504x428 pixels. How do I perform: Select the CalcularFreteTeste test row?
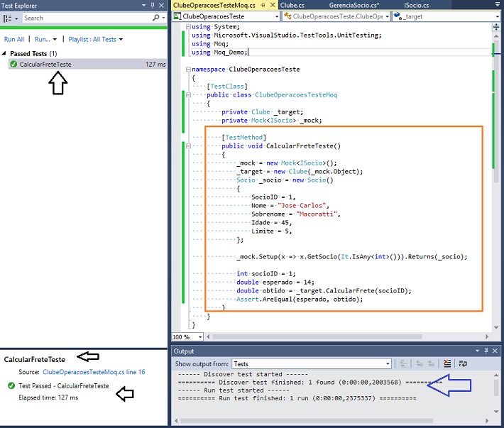87,65
